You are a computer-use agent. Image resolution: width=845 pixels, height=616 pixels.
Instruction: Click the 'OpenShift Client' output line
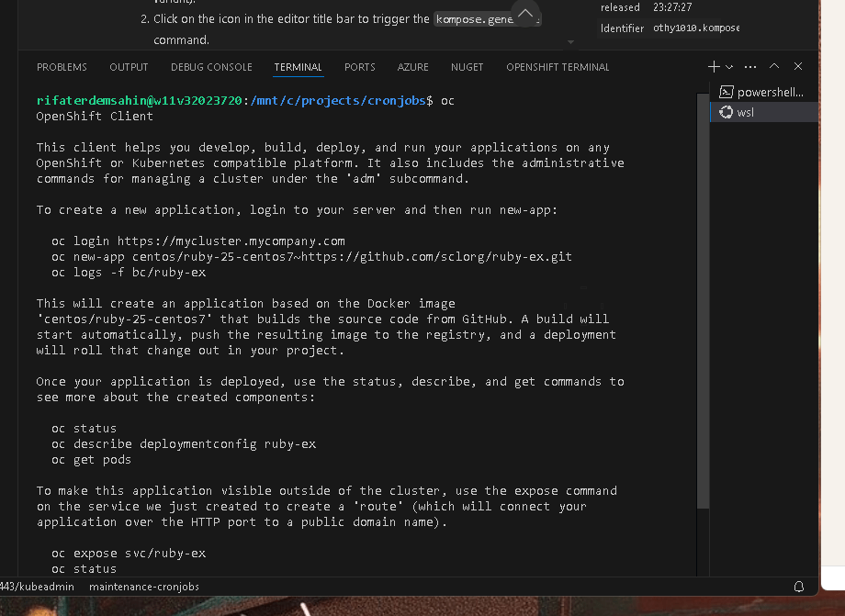tap(95, 117)
